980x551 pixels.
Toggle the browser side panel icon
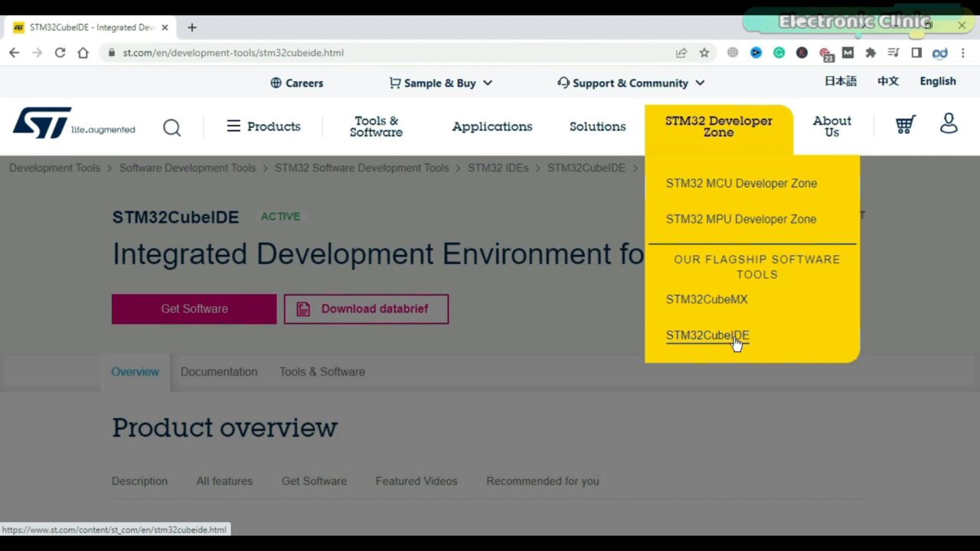click(x=916, y=53)
